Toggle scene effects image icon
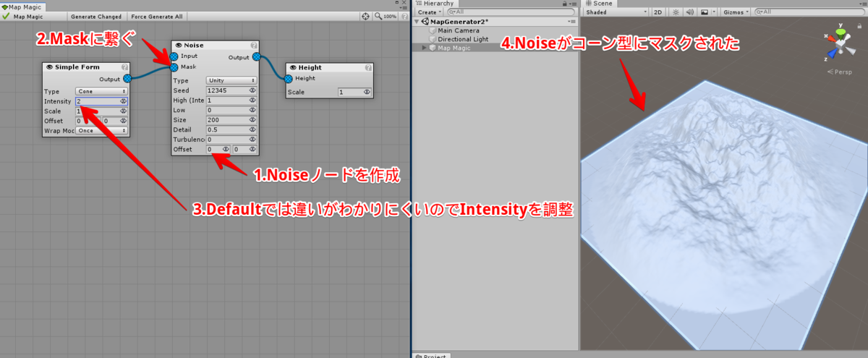 coord(705,12)
